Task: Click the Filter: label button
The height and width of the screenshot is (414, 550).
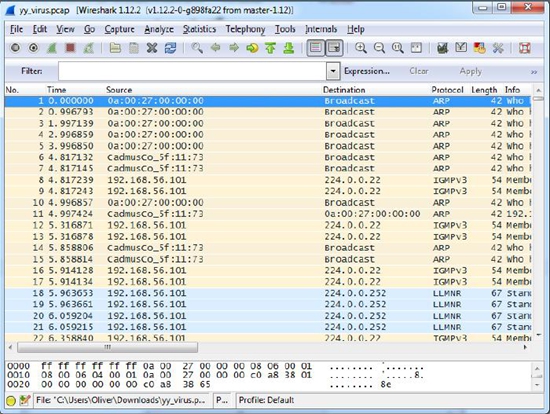Action: [32, 71]
